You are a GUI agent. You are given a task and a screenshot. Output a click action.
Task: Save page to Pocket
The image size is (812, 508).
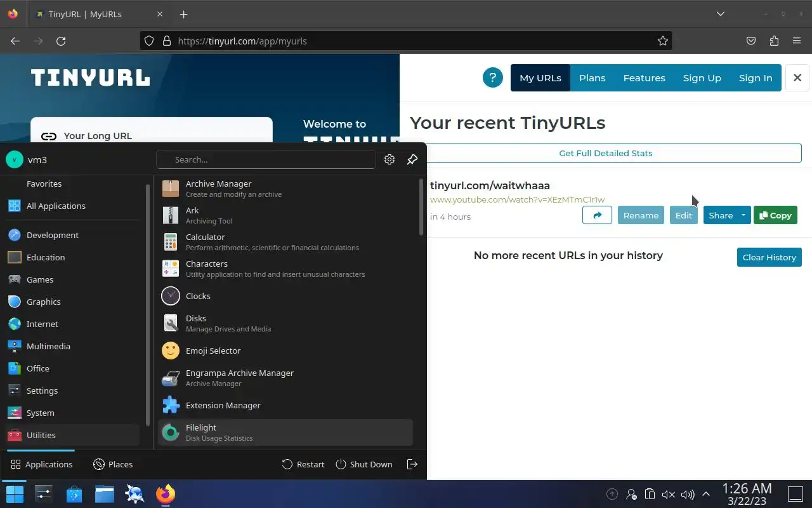click(751, 41)
